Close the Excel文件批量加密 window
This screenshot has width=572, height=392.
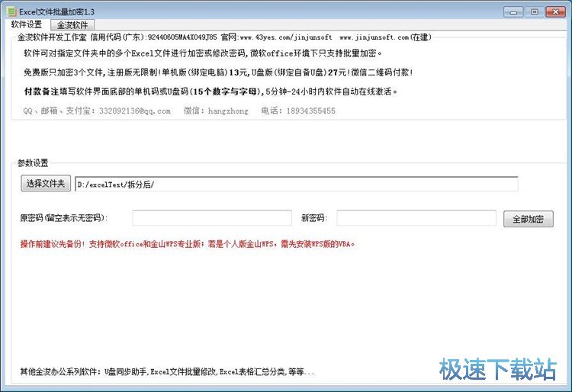555,11
